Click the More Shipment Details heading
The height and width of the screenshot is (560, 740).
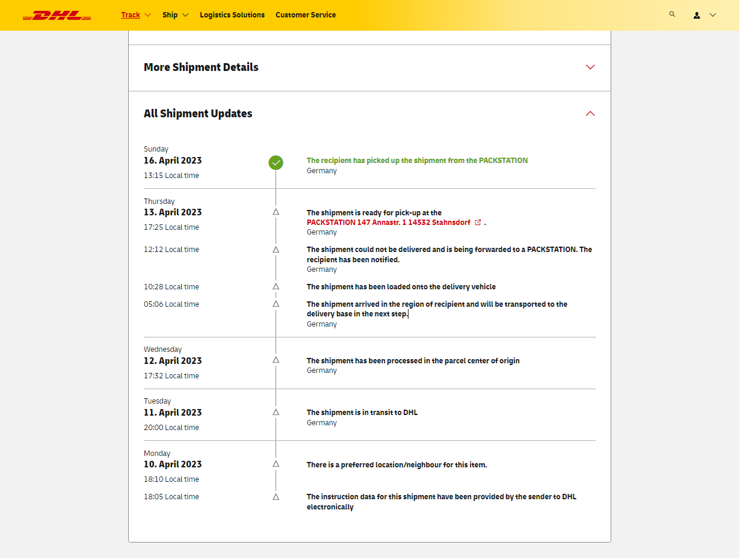(201, 67)
